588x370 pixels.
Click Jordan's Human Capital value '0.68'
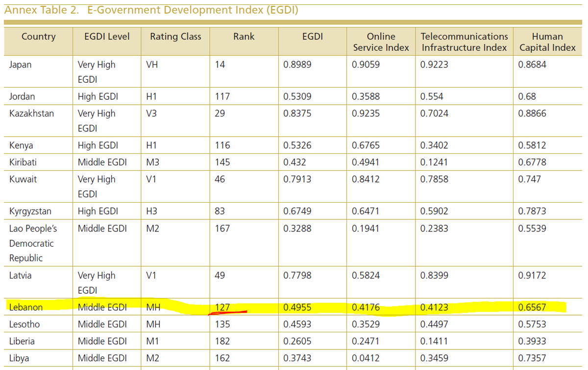tap(527, 96)
